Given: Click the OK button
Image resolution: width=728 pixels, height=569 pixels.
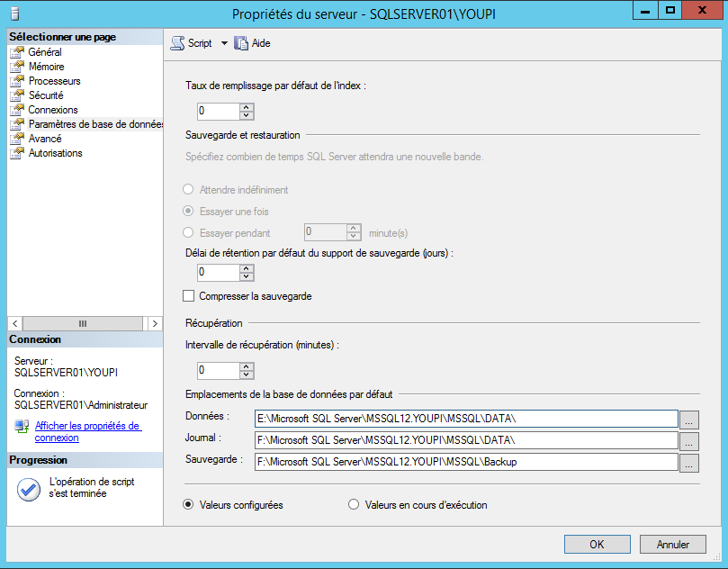Looking at the screenshot, I should tap(598, 545).
